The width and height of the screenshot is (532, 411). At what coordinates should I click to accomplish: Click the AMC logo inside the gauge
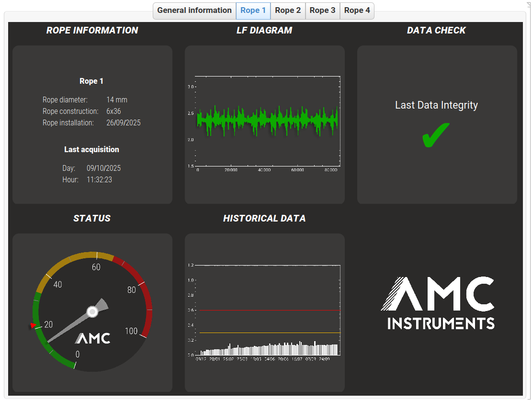(92, 338)
